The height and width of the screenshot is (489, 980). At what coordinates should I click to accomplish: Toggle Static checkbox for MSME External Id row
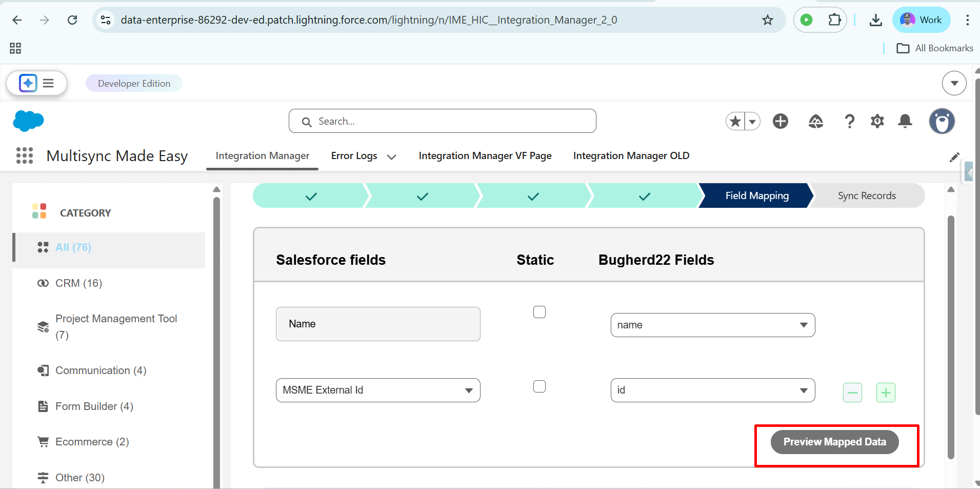(x=539, y=386)
